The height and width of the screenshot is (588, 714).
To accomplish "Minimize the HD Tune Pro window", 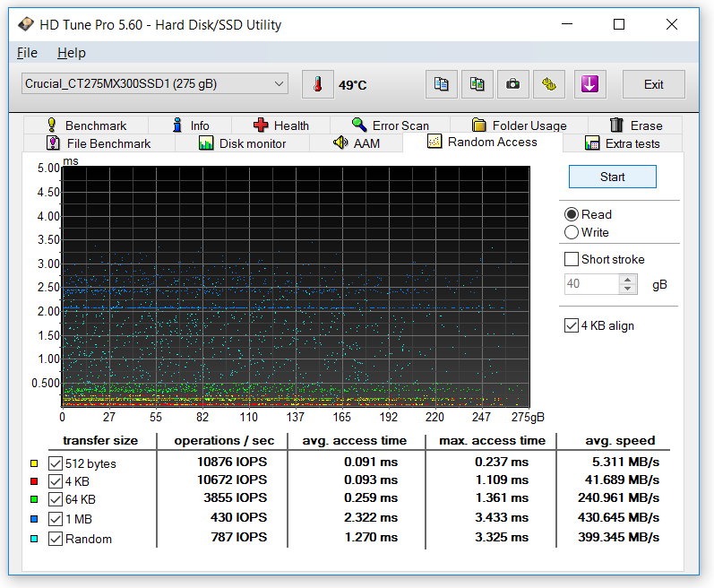I will click(x=567, y=24).
